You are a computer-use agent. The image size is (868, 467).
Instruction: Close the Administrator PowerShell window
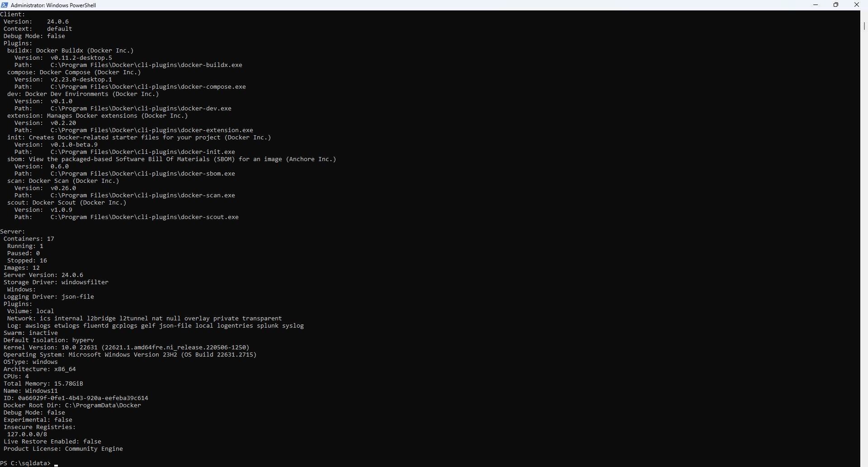click(x=857, y=5)
